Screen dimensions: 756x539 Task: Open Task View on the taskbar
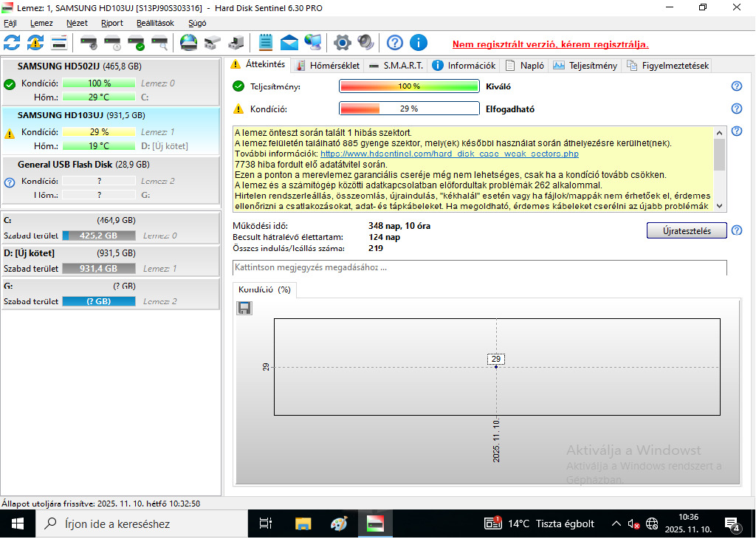tap(266, 523)
